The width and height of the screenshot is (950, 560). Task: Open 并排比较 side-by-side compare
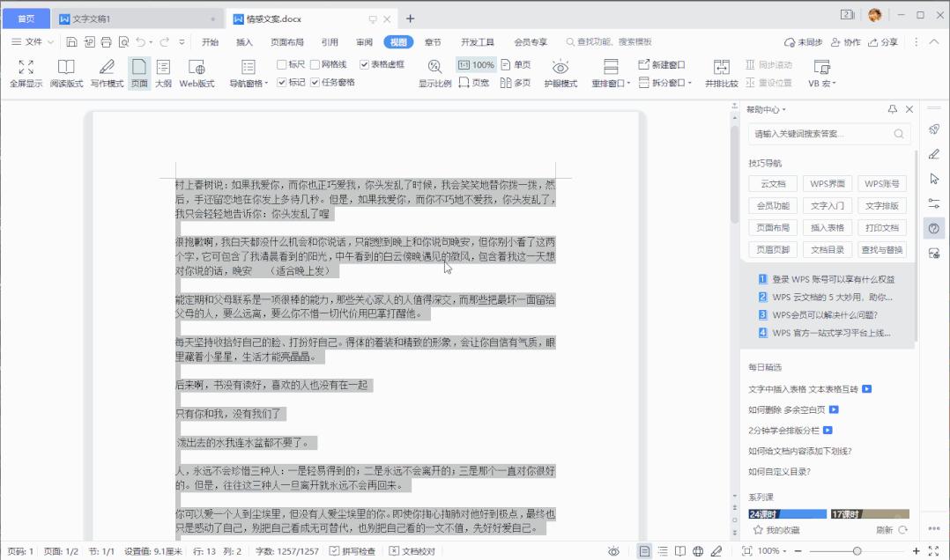(722, 70)
